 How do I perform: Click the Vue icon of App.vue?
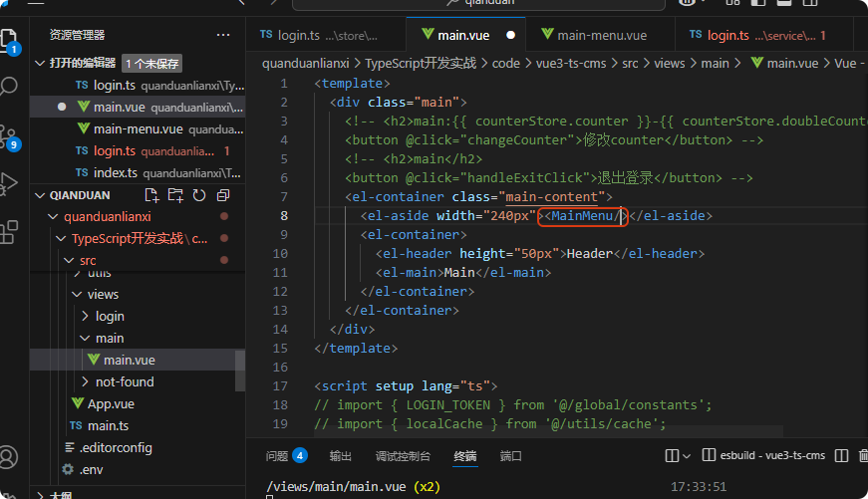click(78, 403)
